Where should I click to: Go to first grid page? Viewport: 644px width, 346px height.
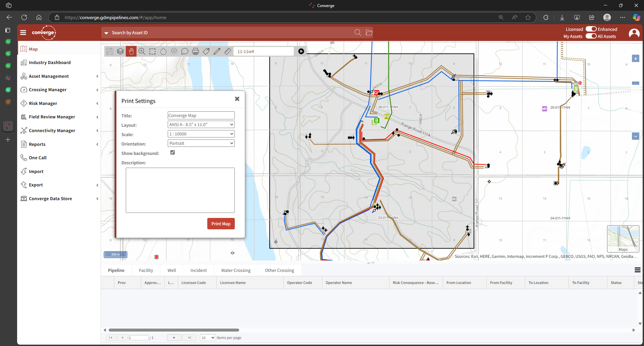111,338
